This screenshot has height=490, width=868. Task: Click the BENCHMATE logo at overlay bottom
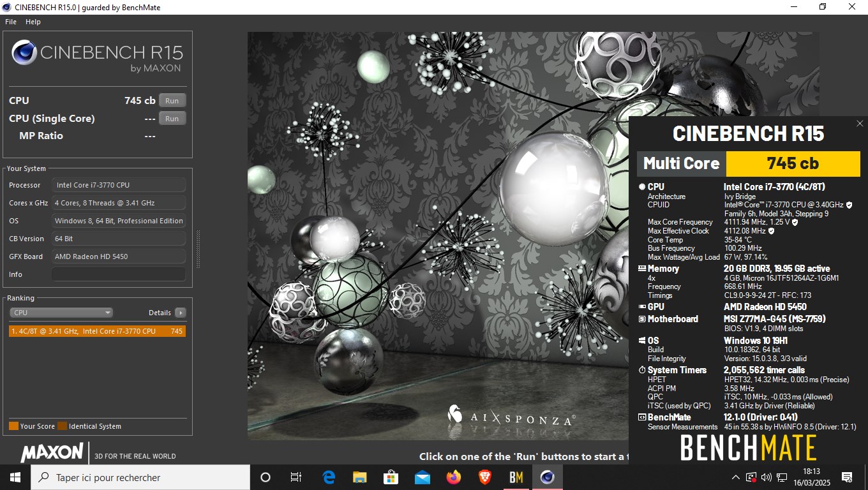(748, 448)
